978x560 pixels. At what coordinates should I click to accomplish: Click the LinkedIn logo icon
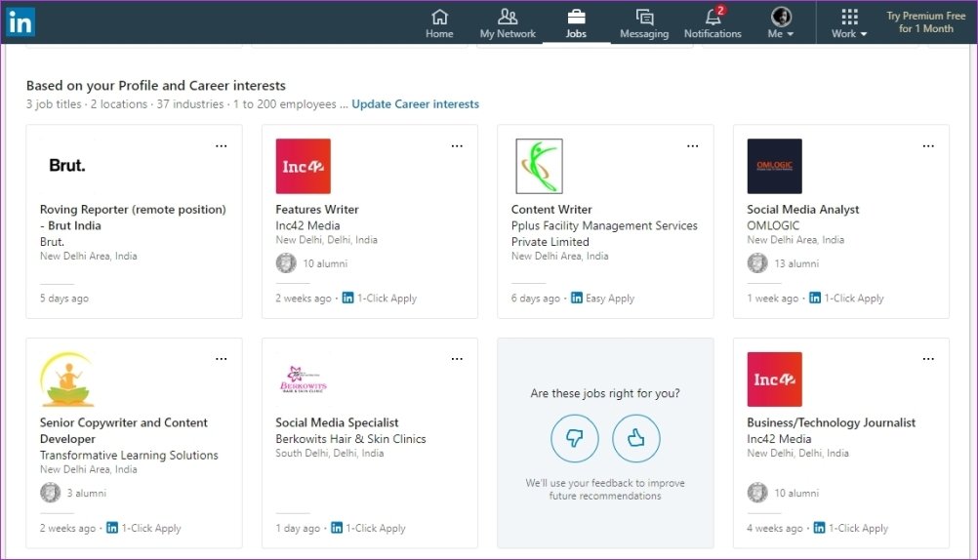tap(20, 22)
